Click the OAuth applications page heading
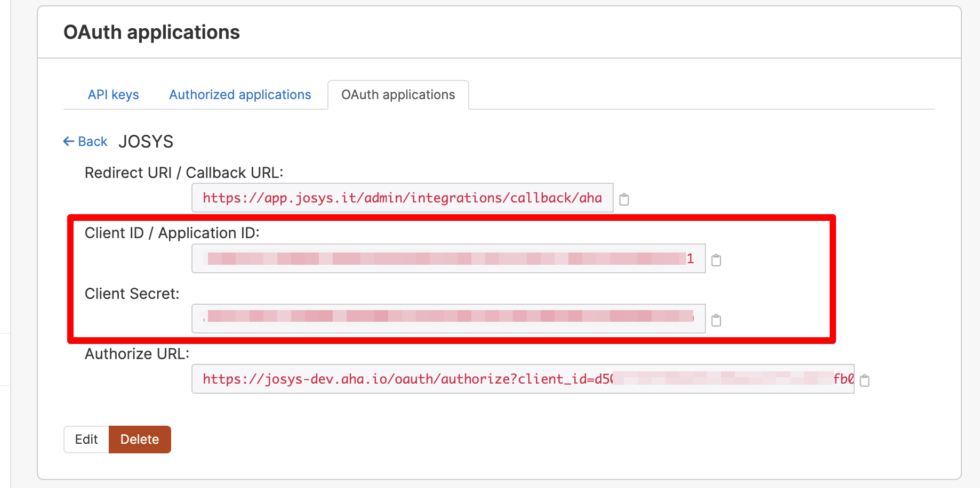The width and height of the screenshot is (980, 488). pyautogui.click(x=151, y=32)
